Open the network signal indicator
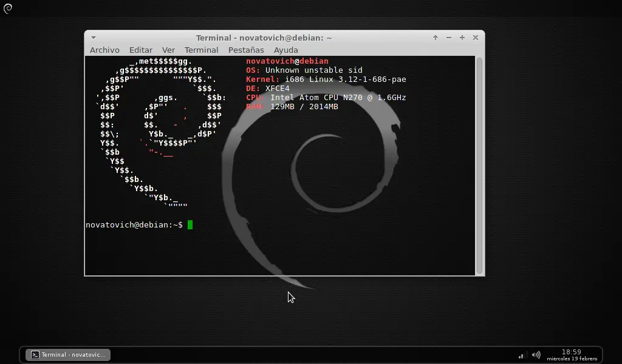The image size is (622, 364). [x=523, y=355]
